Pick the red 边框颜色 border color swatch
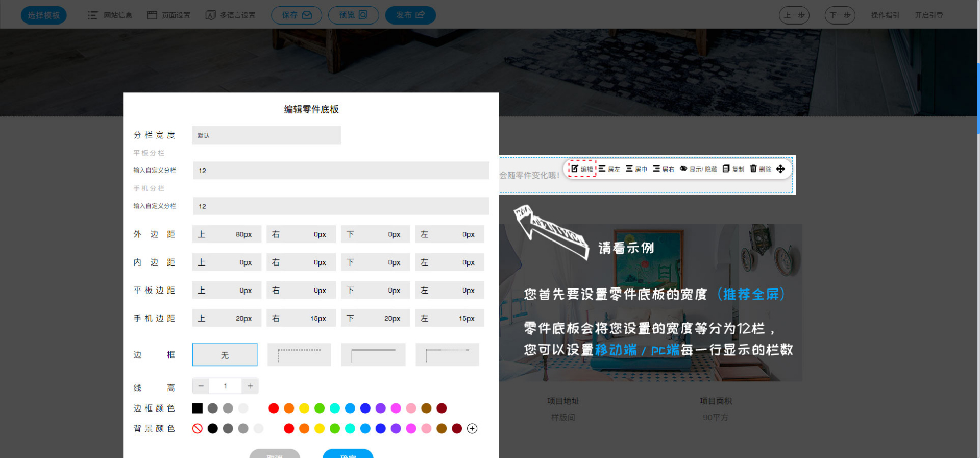 coord(274,408)
